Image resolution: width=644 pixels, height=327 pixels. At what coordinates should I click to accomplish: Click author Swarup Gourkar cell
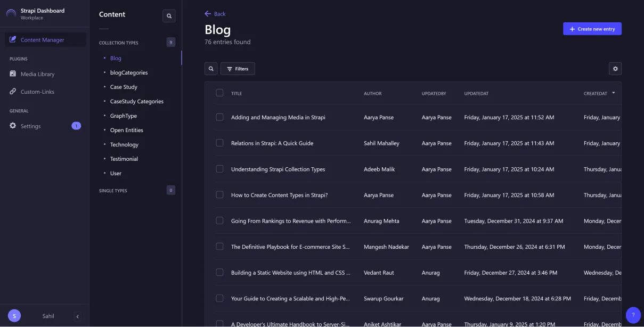tap(384, 299)
